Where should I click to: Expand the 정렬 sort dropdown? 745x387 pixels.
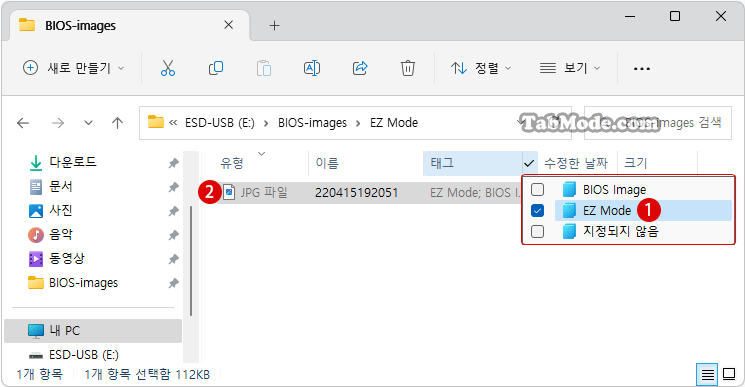480,68
